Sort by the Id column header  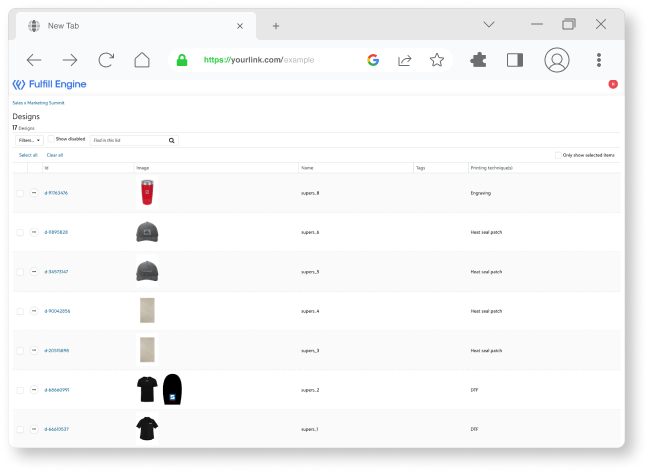(x=46, y=168)
